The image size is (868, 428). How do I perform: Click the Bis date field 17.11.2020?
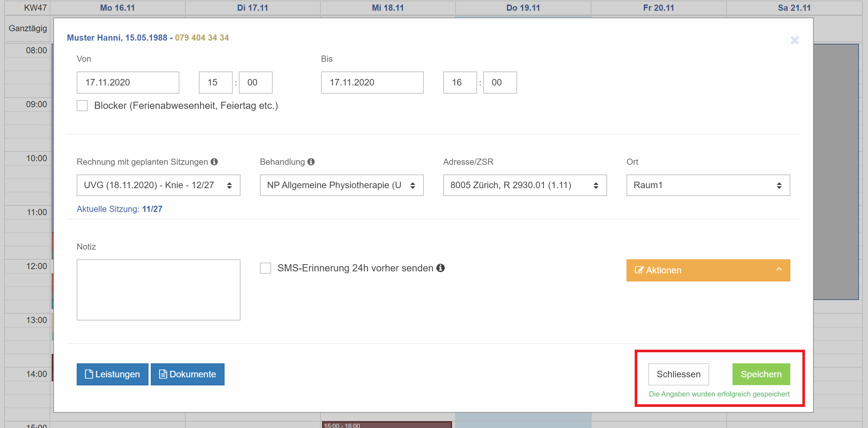372,83
